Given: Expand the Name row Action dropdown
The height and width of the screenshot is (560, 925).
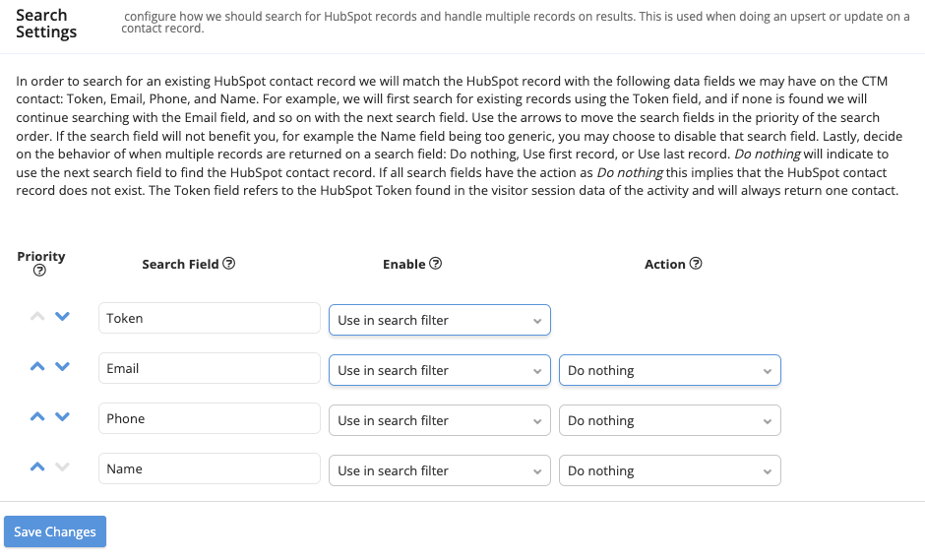Looking at the screenshot, I should tap(669, 470).
